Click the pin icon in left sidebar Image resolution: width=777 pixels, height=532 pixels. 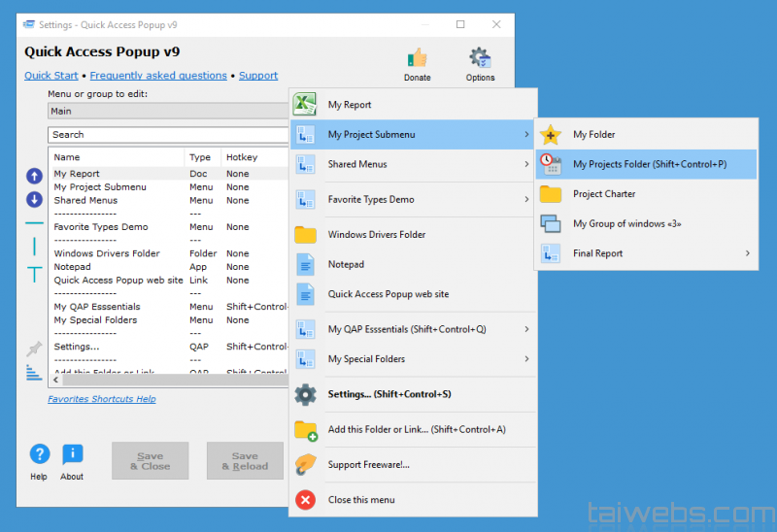[x=35, y=348]
